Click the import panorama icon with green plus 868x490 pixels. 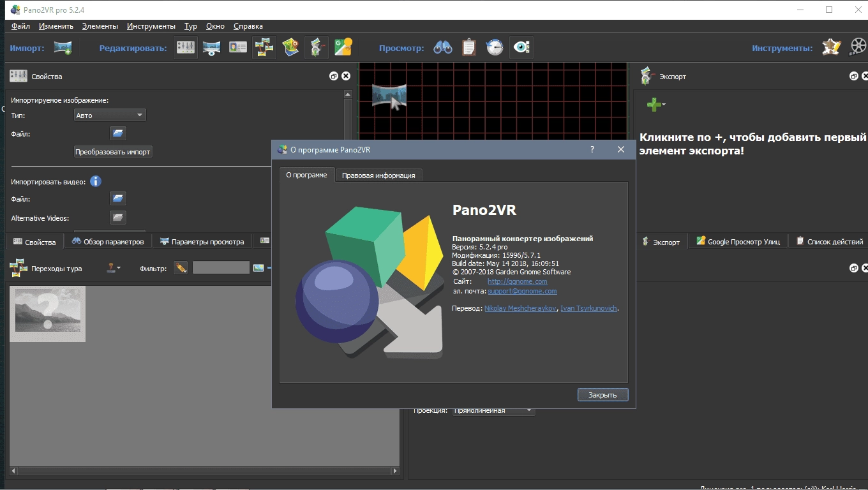coord(63,48)
